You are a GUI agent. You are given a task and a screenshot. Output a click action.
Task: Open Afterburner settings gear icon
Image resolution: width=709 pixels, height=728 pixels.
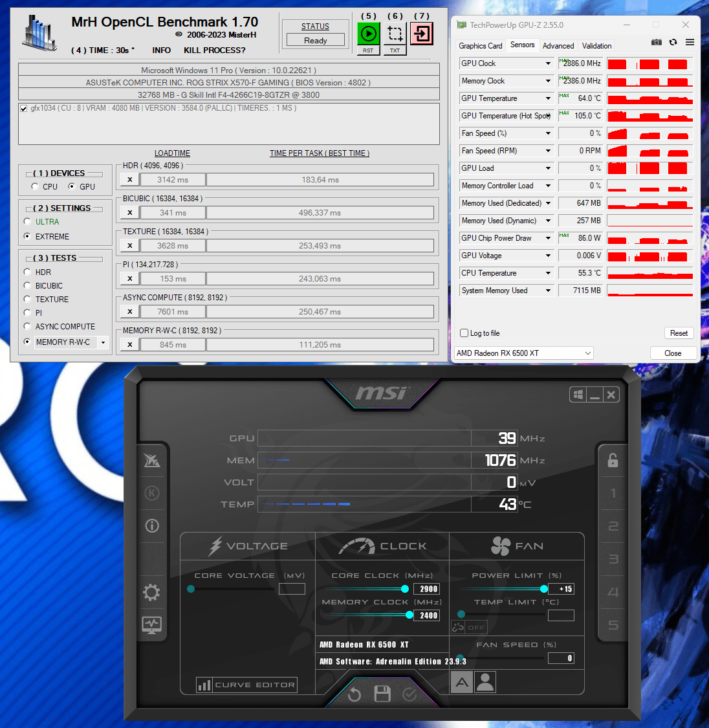tap(152, 592)
